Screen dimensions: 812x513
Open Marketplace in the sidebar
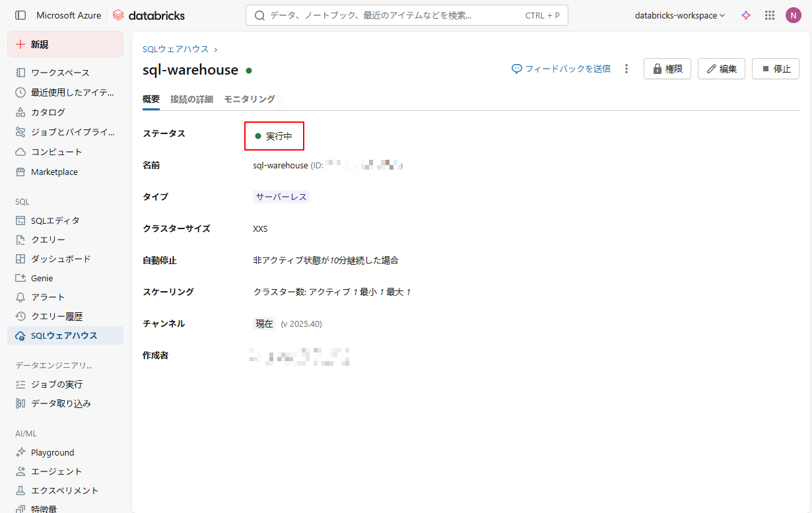pos(54,172)
